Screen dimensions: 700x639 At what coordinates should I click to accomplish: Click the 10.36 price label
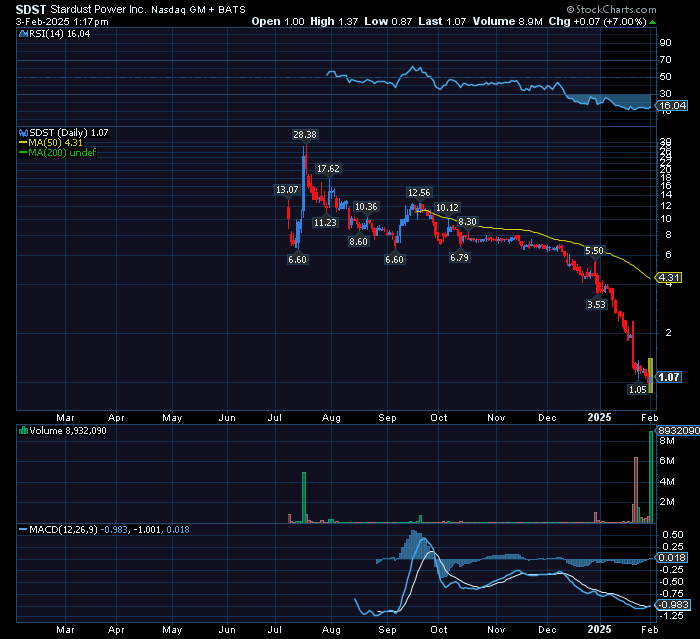coord(366,207)
